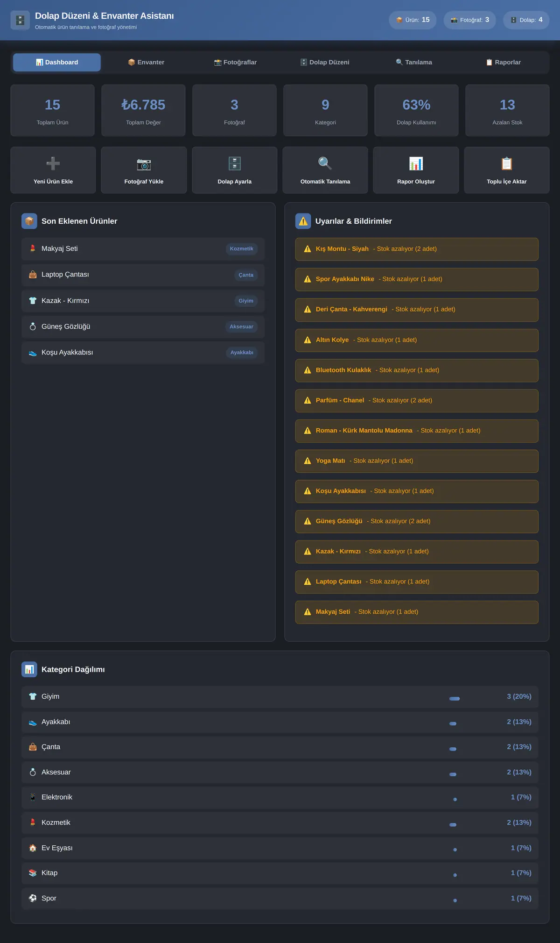Click the magnifier icon for Otomatik Tanılama

(x=325, y=163)
